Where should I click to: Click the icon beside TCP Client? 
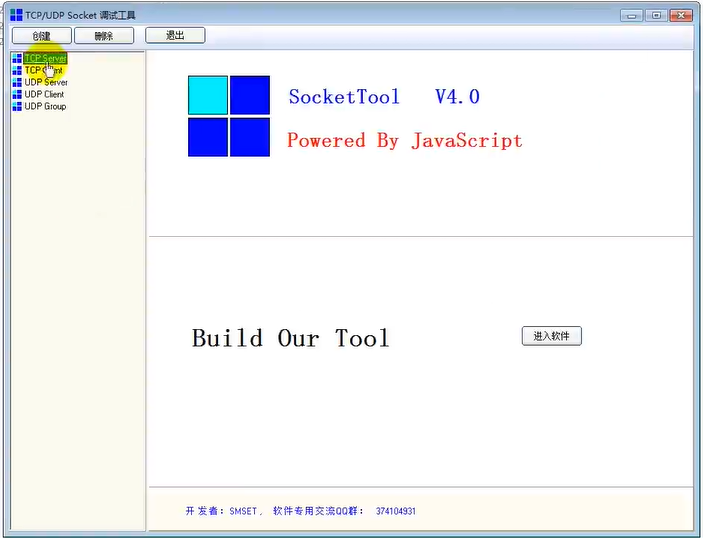[x=17, y=70]
